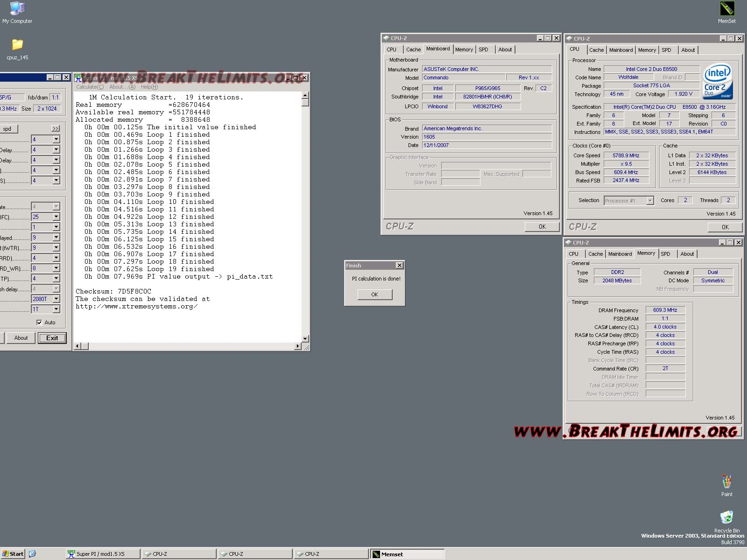Click the Memory CPU-Z window title icon
Image resolution: width=747 pixels, height=560 pixels.
568,243
